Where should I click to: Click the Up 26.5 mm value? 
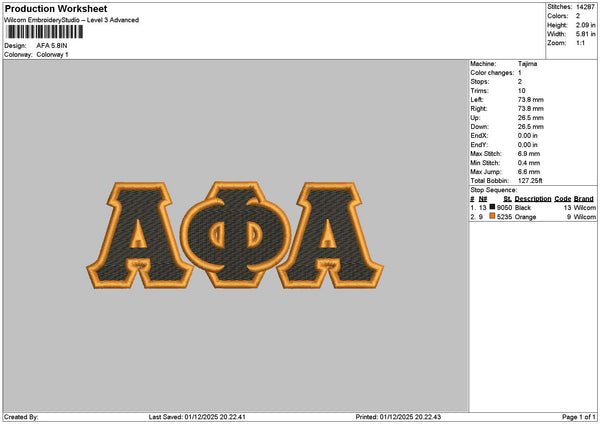point(531,118)
